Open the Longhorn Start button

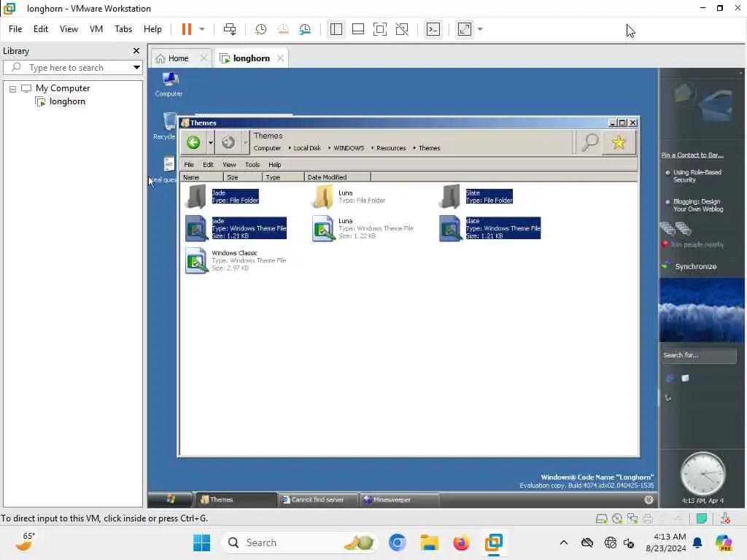(171, 499)
